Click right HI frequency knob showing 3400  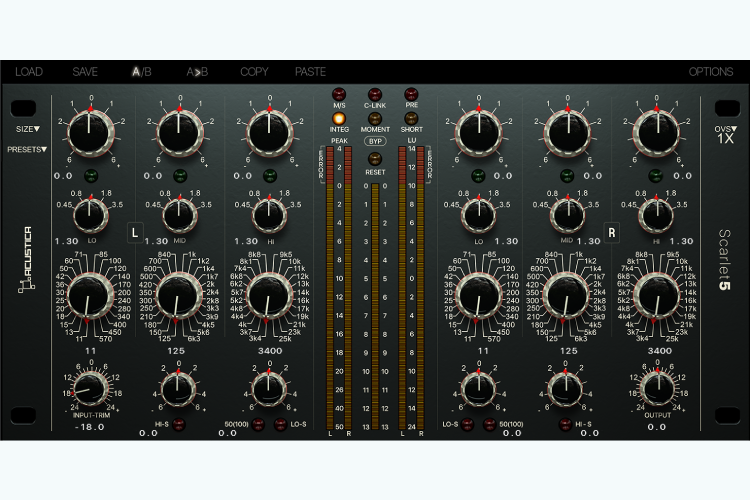point(656,296)
